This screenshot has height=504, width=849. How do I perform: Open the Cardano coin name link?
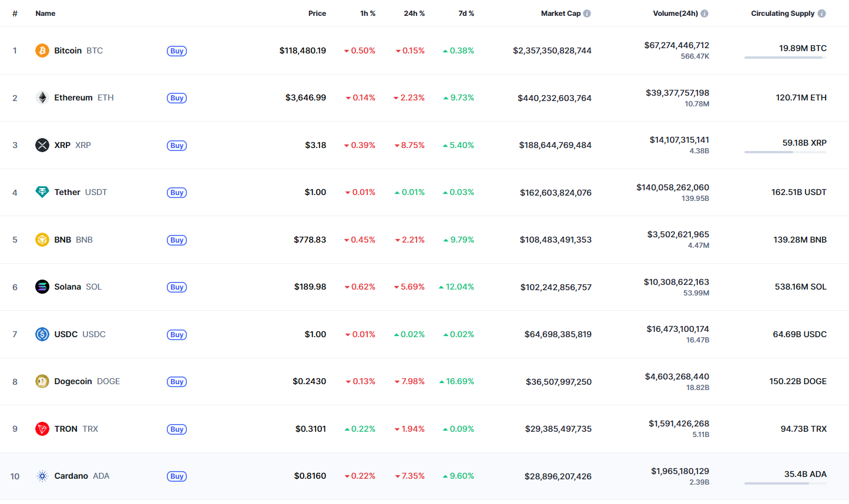pyautogui.click(x=82, y=476)
